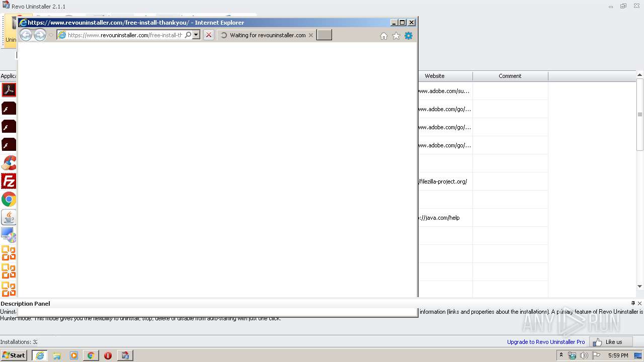Click the Revo list scrollbar down arrow
The height and width of the screenshot is (362, 644).
point(640,287)
